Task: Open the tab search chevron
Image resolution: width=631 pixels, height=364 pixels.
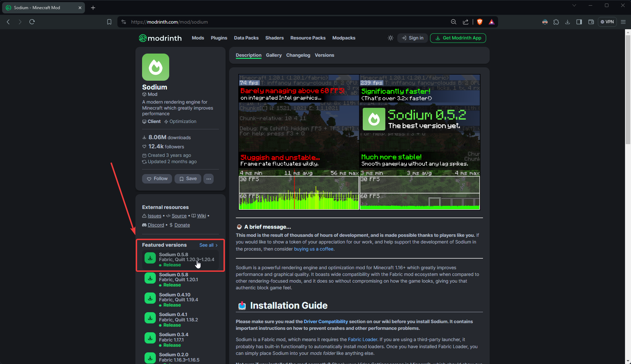Action: [x=574, y=5]
